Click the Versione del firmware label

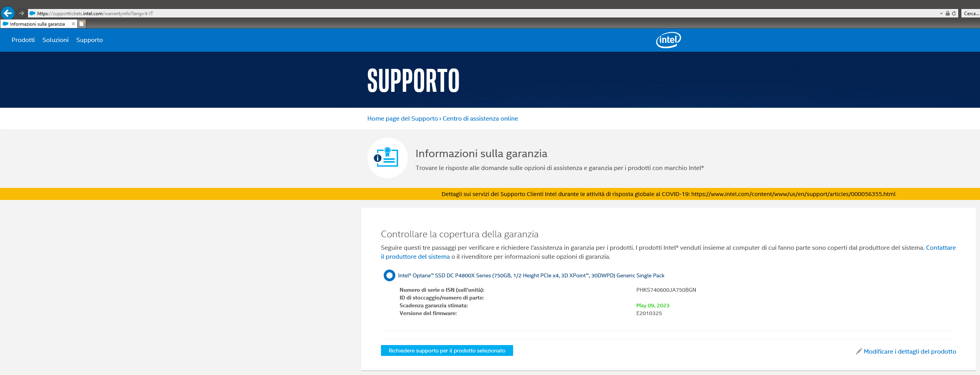(428, 313)
